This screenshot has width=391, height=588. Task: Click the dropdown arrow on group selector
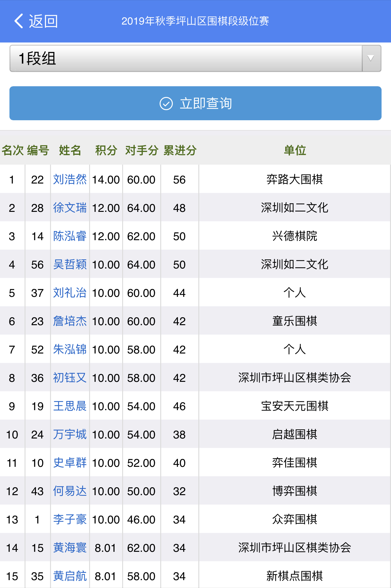coord(371,59)
